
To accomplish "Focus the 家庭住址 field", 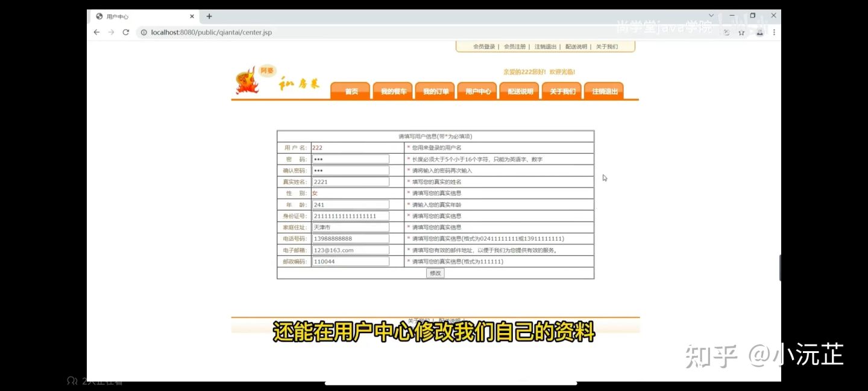I will pos(350,227).
